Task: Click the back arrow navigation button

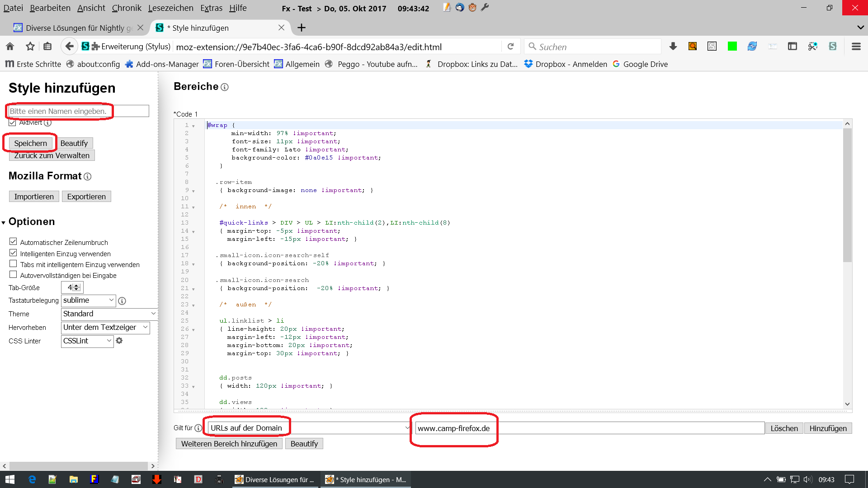Action: [69, 47]
